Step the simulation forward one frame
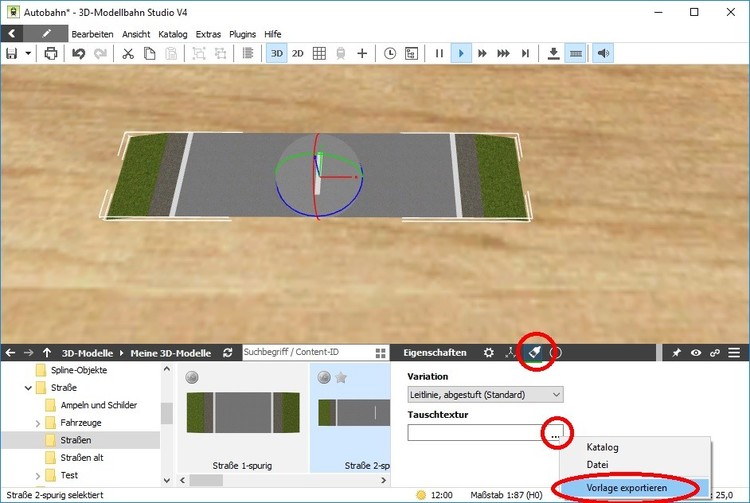The height and width of the screenshot is (503, 750). click(525, 54)
